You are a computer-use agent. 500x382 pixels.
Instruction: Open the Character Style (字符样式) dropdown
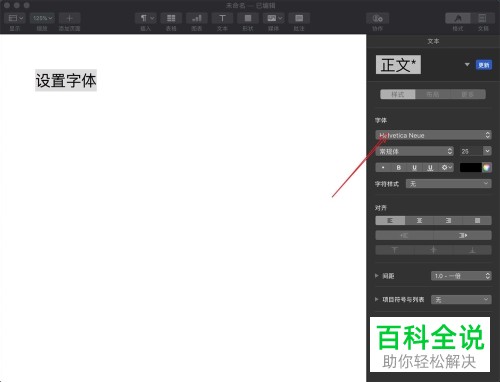point(449,184)
